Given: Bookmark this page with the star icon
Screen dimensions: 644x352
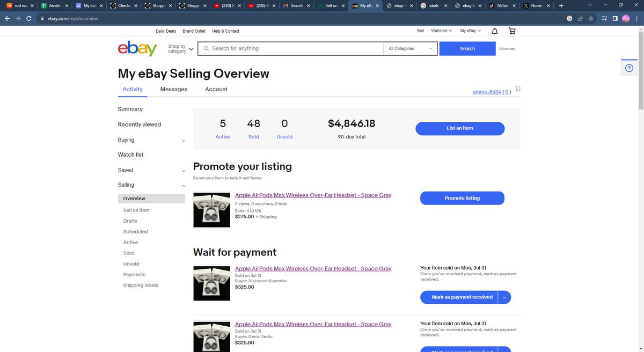Looking at the screenshot, I should pos(591,18).
